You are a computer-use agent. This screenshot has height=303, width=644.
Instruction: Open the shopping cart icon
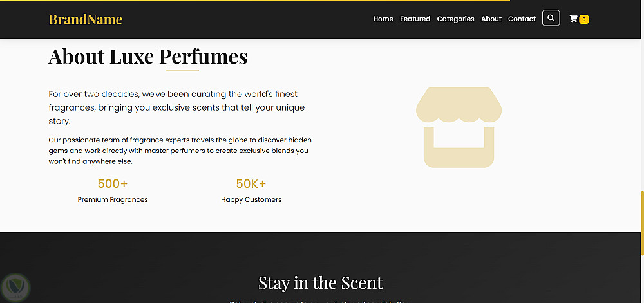[x=573, y=19]
